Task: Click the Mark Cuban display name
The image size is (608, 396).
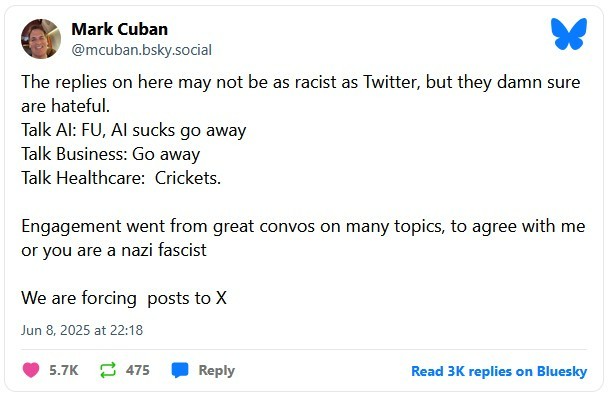Action: point(119,29)
